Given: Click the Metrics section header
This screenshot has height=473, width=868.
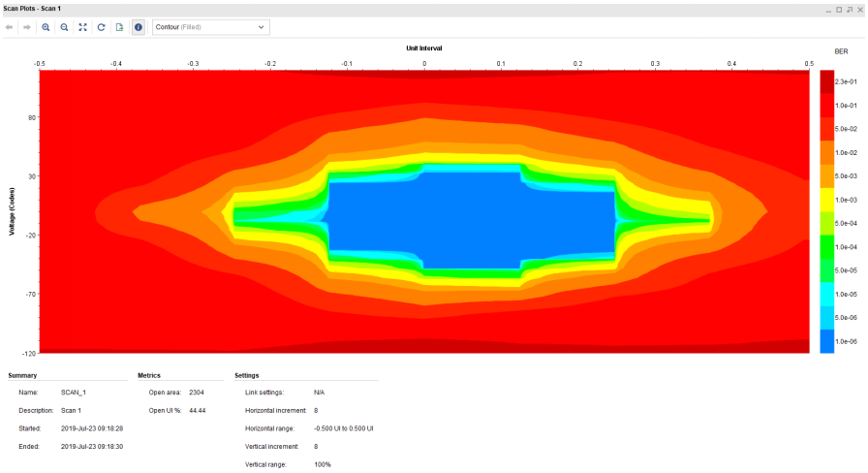Looking at the screenshot, I should pos(149,375).
